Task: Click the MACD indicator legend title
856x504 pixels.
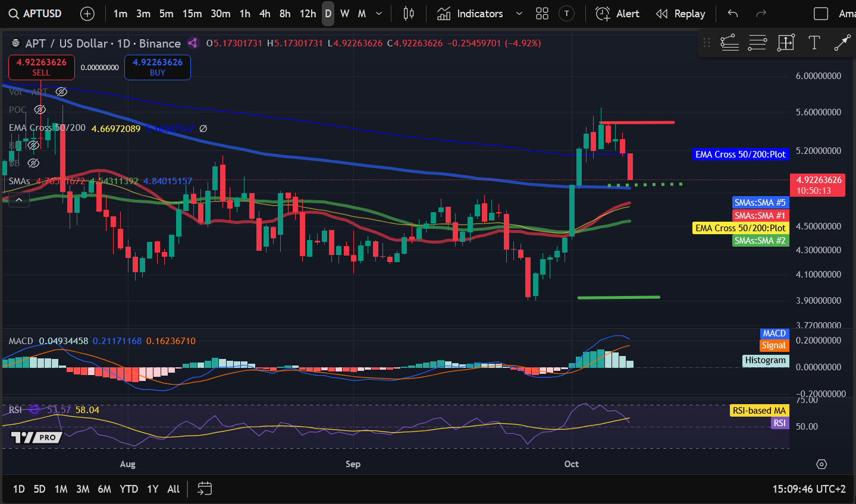Action: click(21, 341)
